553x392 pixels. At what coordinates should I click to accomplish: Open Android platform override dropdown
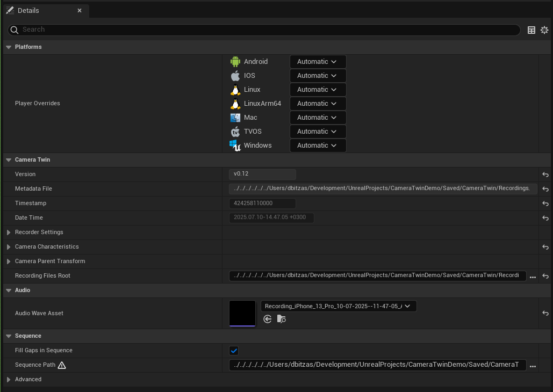tap(318, 62)
